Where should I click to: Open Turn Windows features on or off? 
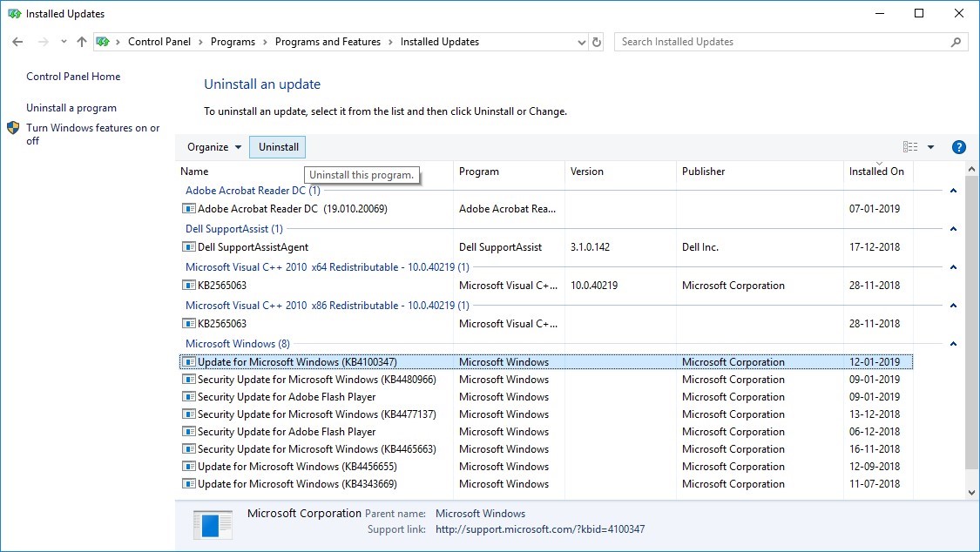[92, 134]
